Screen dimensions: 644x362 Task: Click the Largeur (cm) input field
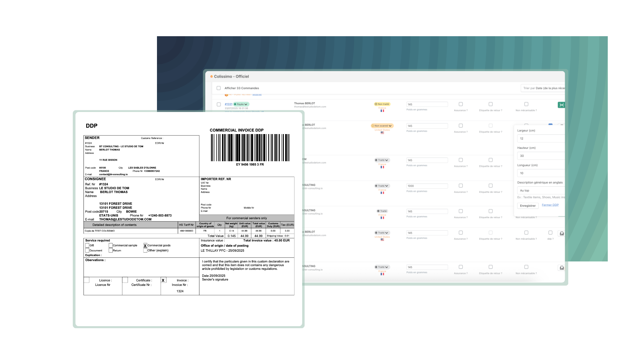(541, 138)
